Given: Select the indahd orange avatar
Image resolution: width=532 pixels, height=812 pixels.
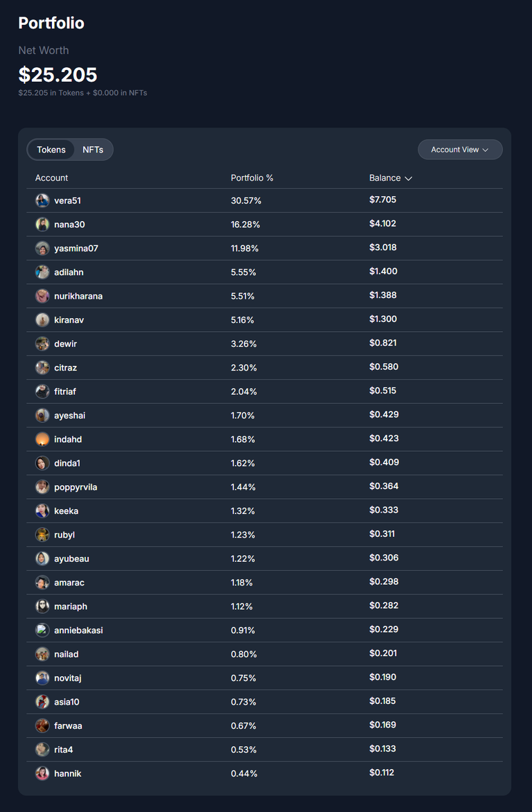Looking at the screenshot, I should click(42, 439).
